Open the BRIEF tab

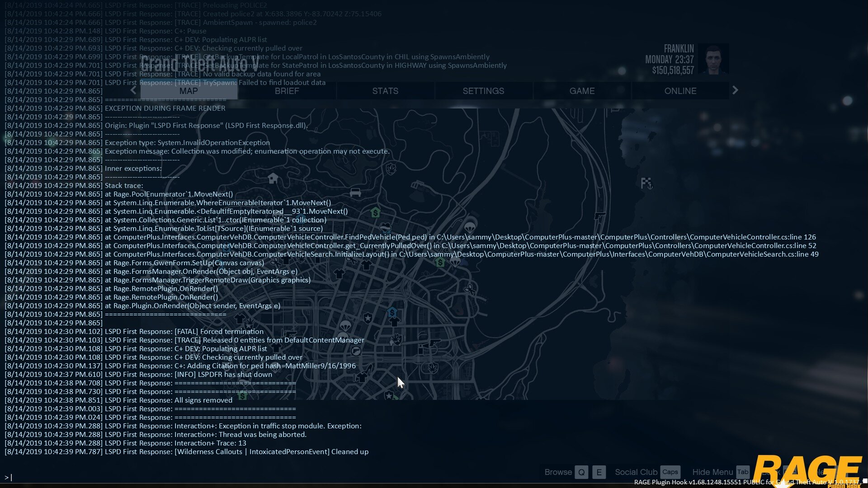287,91
